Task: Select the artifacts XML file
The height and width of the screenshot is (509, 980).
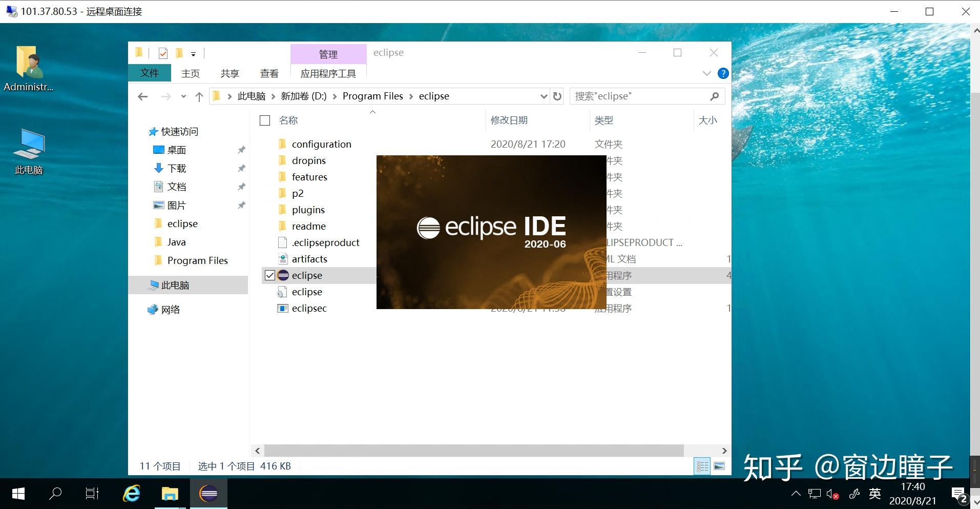Action: [x=309, y=259]
